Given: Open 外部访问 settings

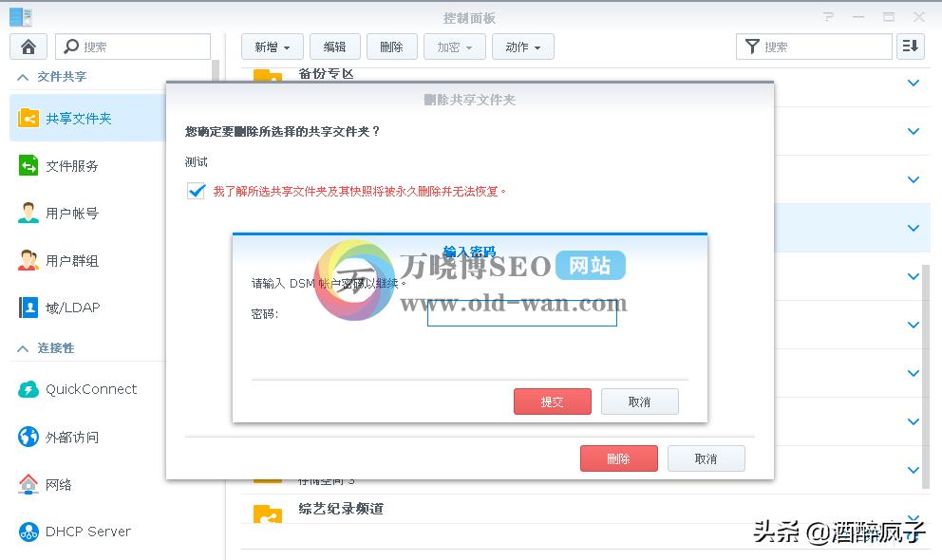Looking at the screenshot, I should click(x=28, y=437).
